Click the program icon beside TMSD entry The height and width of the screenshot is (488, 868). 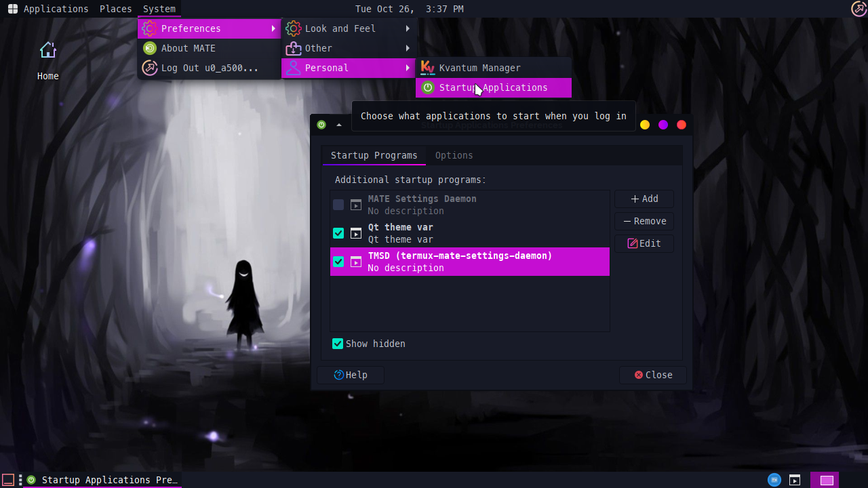pyautogui.click(x=356, y=262)
